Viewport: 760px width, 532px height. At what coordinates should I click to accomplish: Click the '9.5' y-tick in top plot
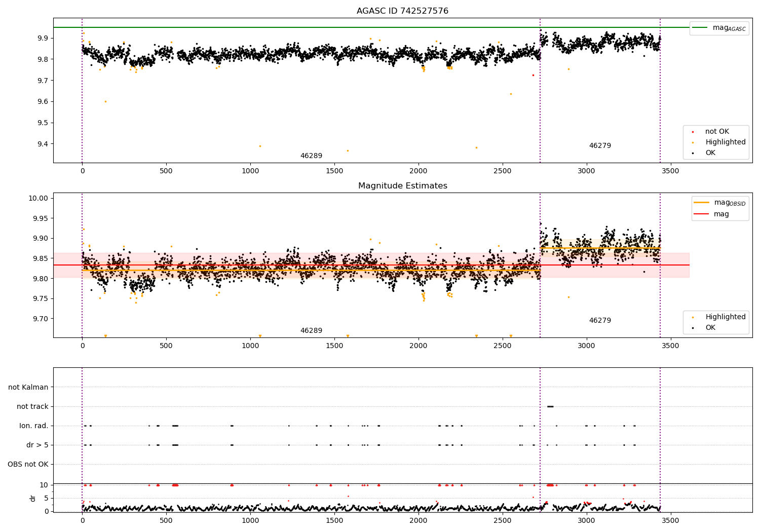pos(43,123)
